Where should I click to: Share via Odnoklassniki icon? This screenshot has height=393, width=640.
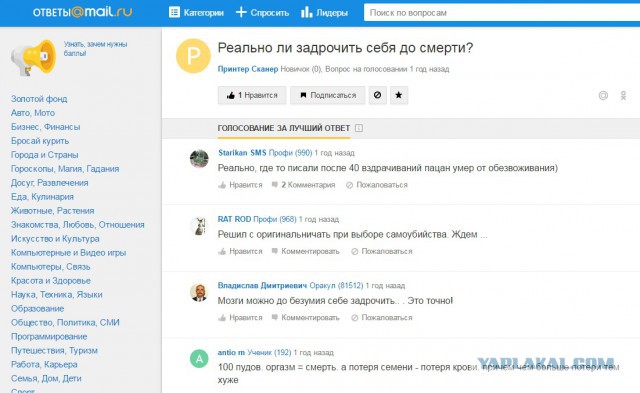(623, 95)
